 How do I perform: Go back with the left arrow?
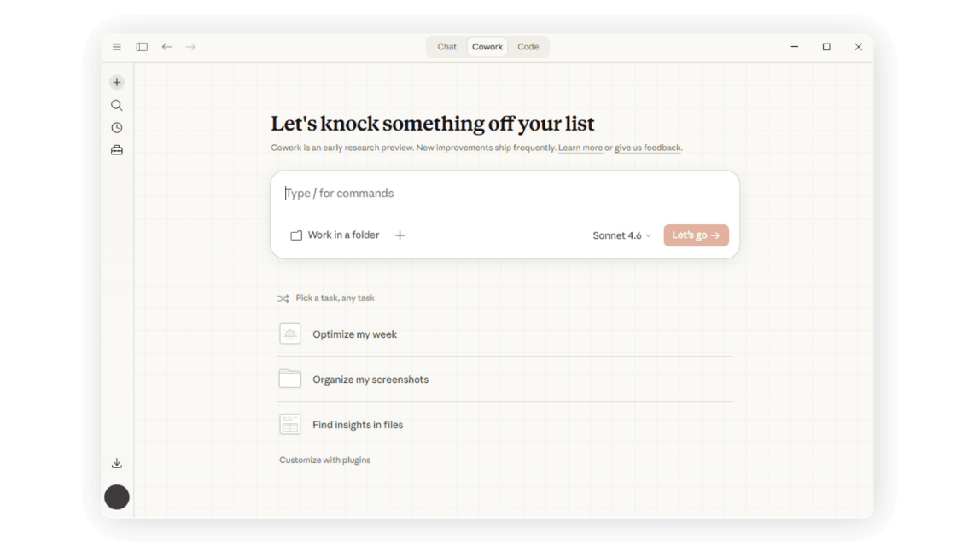166,47
